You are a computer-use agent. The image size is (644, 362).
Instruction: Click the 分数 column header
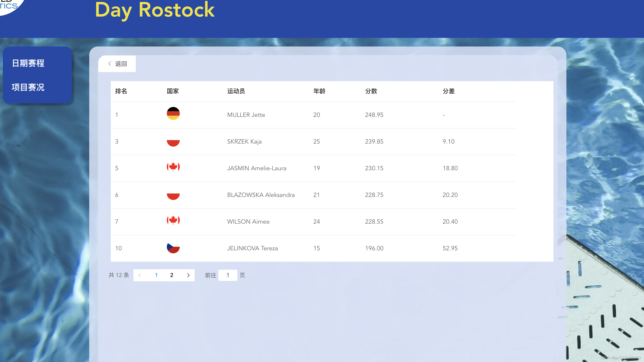point(371,91)
